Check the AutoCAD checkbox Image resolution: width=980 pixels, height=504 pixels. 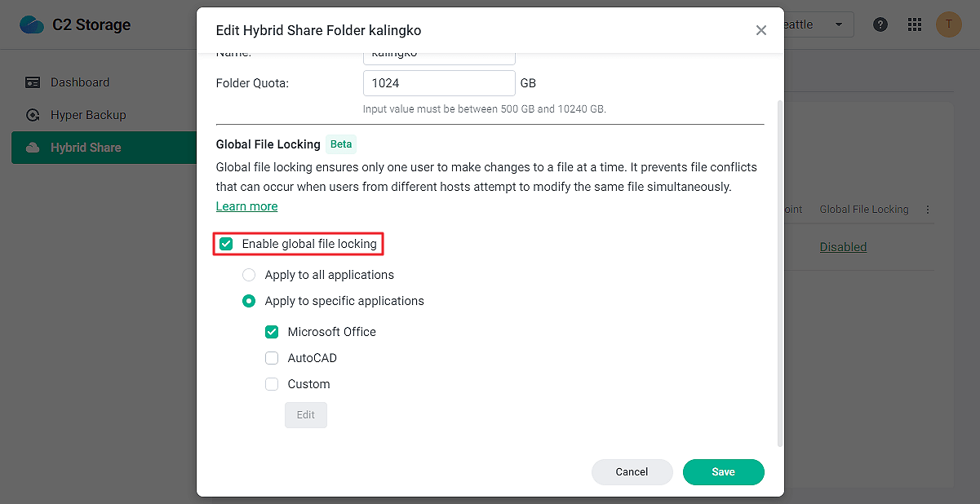point(272,357)
